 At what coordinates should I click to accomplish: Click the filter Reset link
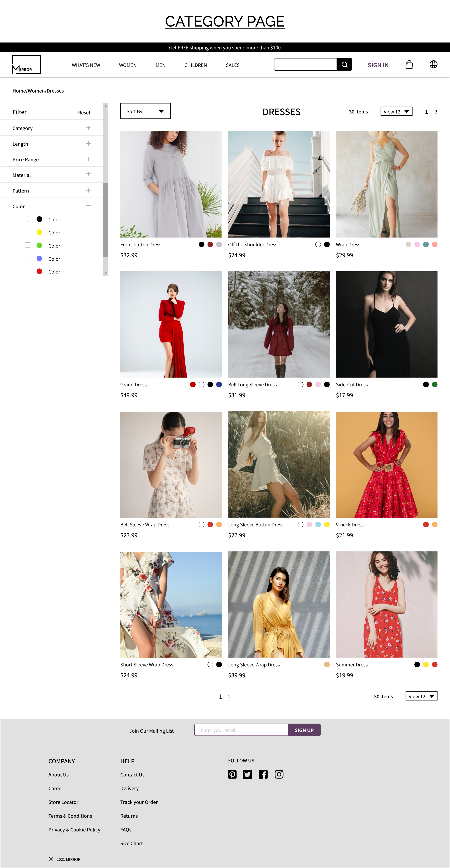84,113
